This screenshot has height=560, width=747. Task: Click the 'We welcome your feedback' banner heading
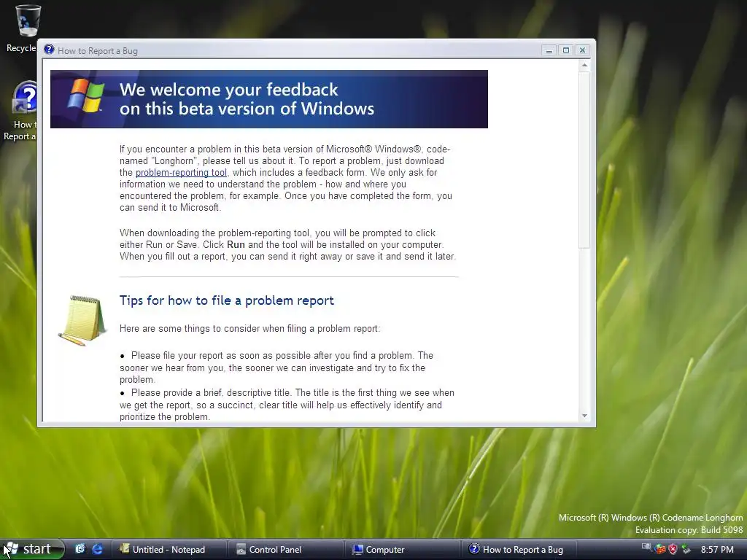click(247, 99)
